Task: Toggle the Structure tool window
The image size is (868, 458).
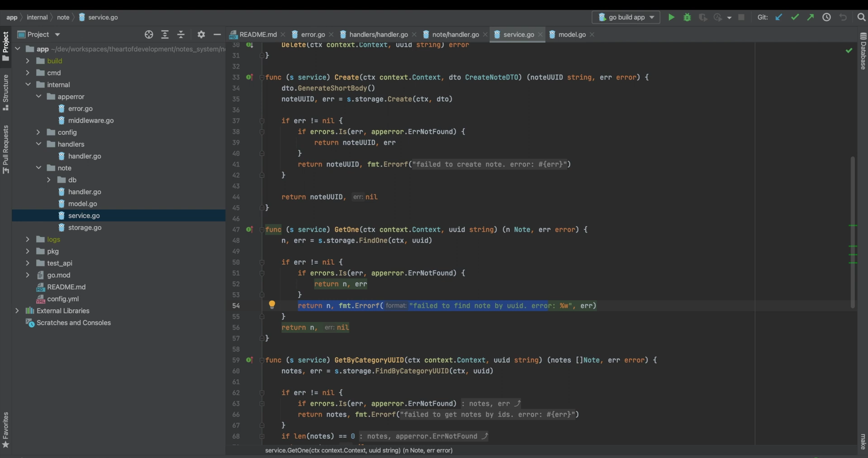Action: 5,93
